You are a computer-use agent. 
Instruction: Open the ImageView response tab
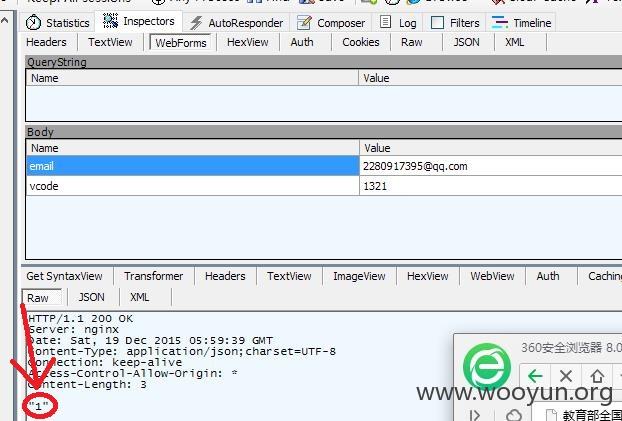(359, 276)
